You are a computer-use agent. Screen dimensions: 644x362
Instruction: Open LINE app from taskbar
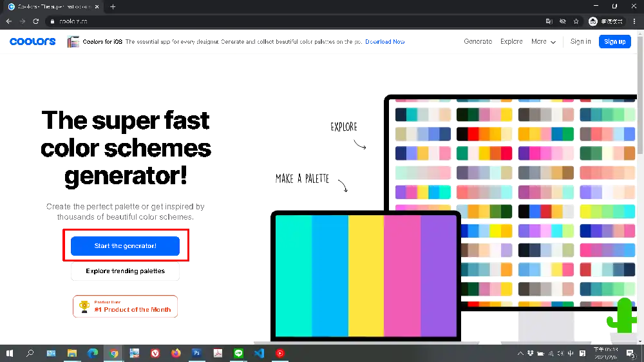click(x=238, y=353)
